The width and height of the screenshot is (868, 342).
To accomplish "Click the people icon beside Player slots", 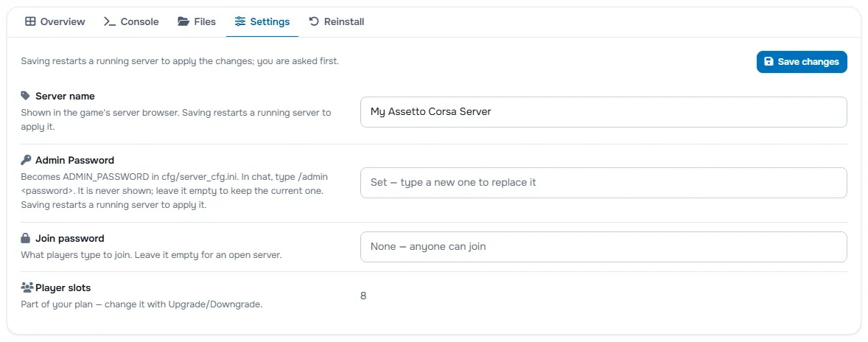I will [x=27, y=287].
